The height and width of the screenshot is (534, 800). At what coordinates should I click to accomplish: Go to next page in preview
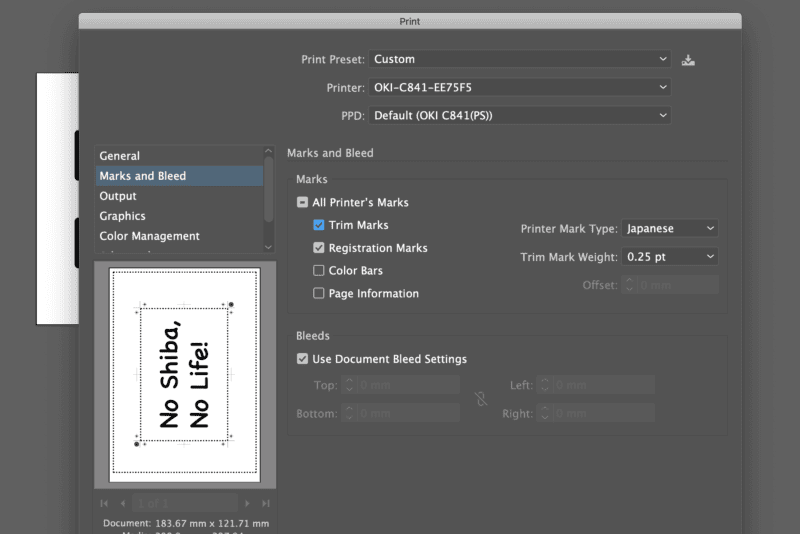[247, 503]
